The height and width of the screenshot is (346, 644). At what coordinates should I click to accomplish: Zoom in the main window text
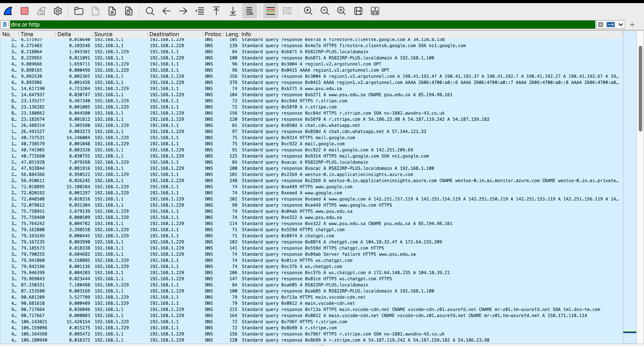click(x=308, y=11)
